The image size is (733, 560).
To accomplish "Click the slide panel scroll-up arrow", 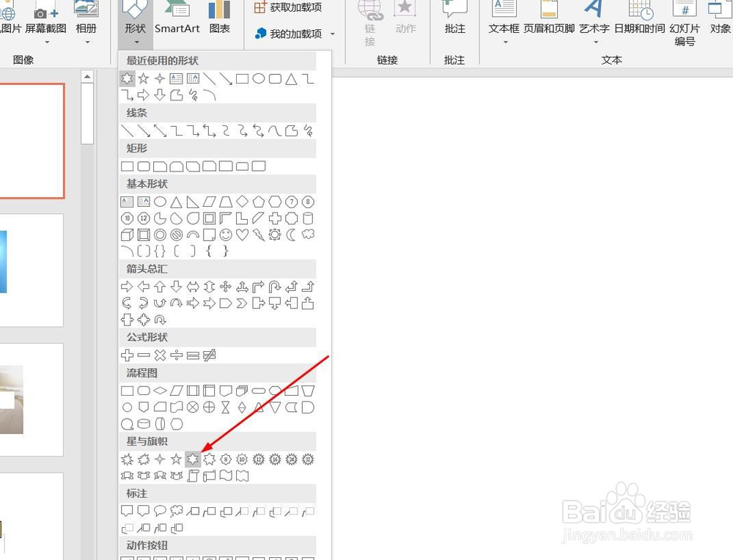I will click(x=87, y=76).
